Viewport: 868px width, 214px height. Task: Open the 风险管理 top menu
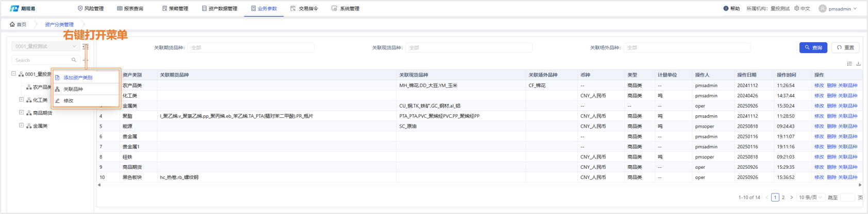pyautogui.click(x=91, y=9)
